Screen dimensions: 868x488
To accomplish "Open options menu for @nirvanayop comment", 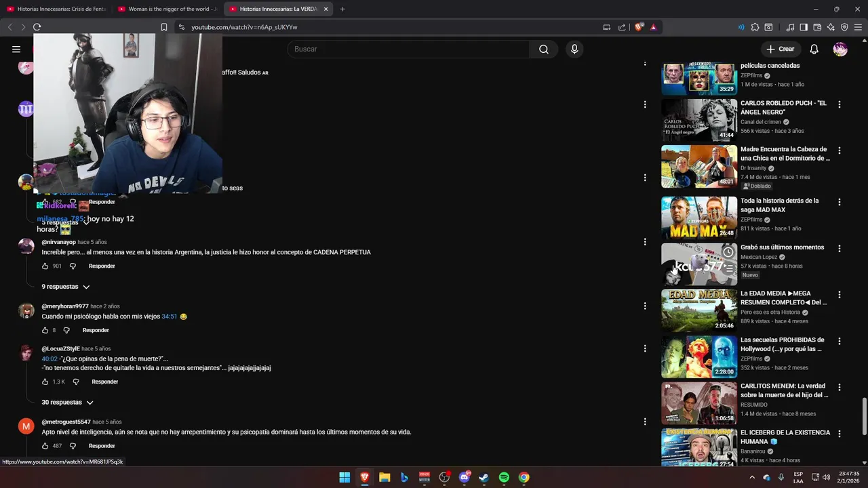I will tap(645, 242).
